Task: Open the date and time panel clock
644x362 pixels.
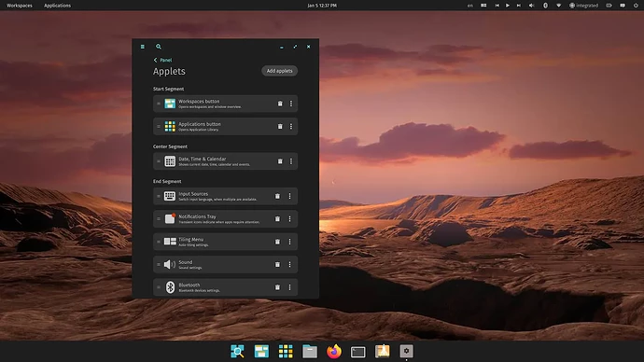Action: tap(322, 6)
